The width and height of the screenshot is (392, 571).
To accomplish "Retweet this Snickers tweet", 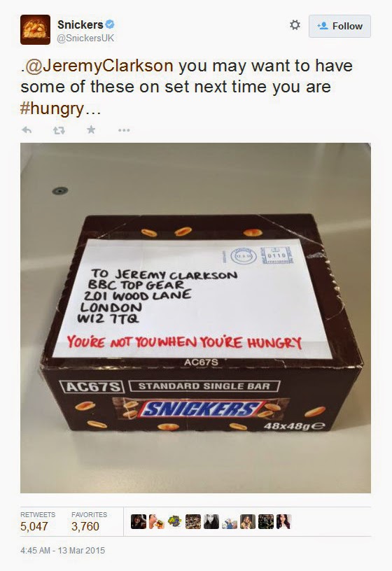I will (59, 130).
